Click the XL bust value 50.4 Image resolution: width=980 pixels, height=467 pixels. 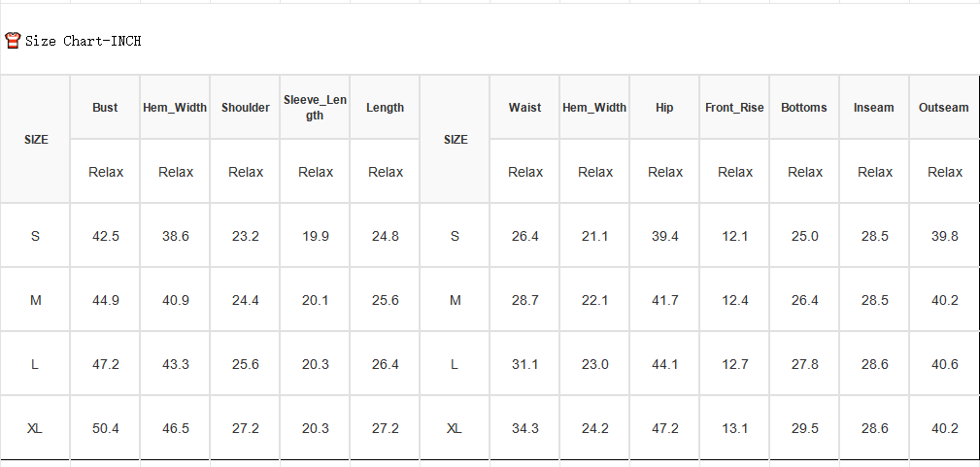[106, 429]
